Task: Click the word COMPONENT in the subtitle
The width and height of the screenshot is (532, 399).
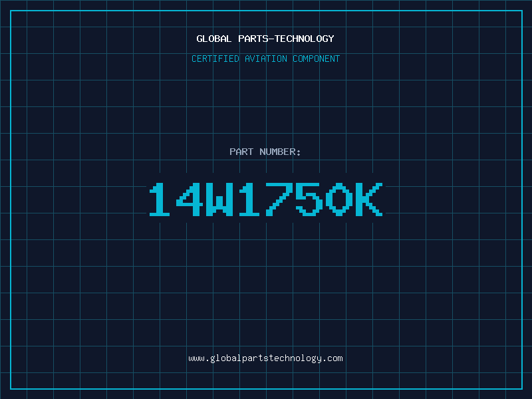Action: [x=317, y=59]
